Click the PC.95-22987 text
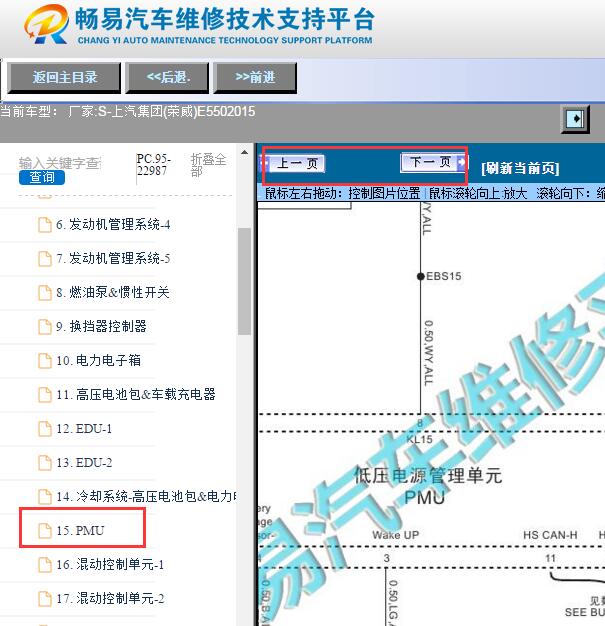The height and width of the screenshot is (626, 605). (154, 164)
